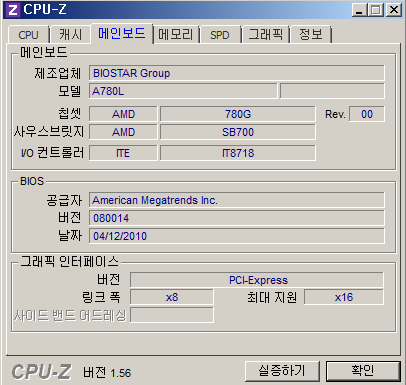The image size is (406, 385).
Task: Minimize the CPU-Z window
Action: [359, 10]
